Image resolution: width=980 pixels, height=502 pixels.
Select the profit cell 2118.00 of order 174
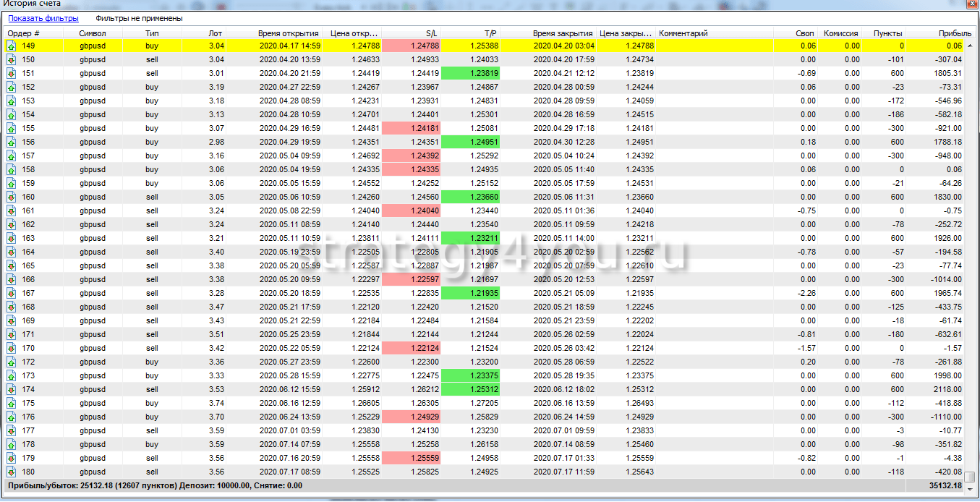[940, 389]
